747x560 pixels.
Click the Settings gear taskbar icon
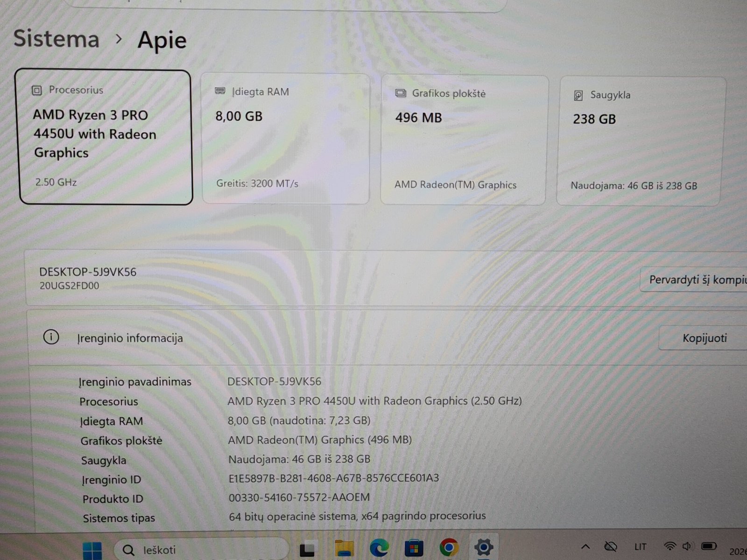pyautogui.click(x=484, y=546)
